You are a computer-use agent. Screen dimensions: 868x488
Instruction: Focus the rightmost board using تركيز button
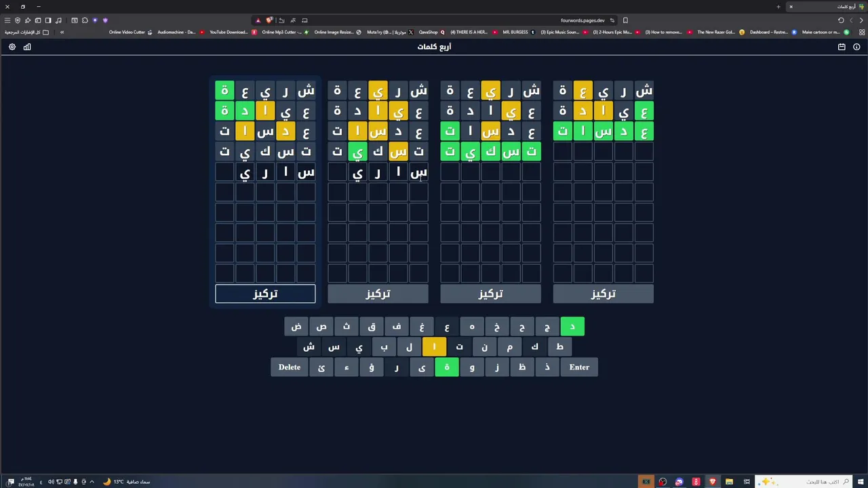pos(603,293)
